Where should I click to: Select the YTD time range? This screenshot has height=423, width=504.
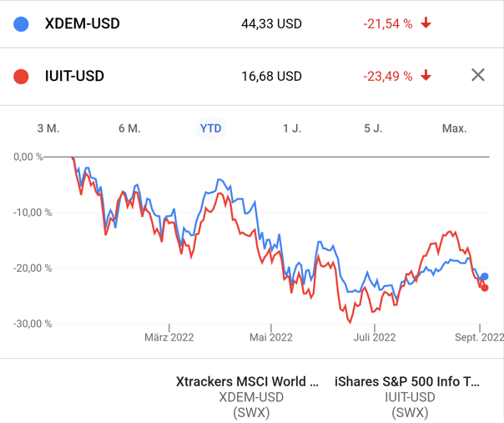210,128
